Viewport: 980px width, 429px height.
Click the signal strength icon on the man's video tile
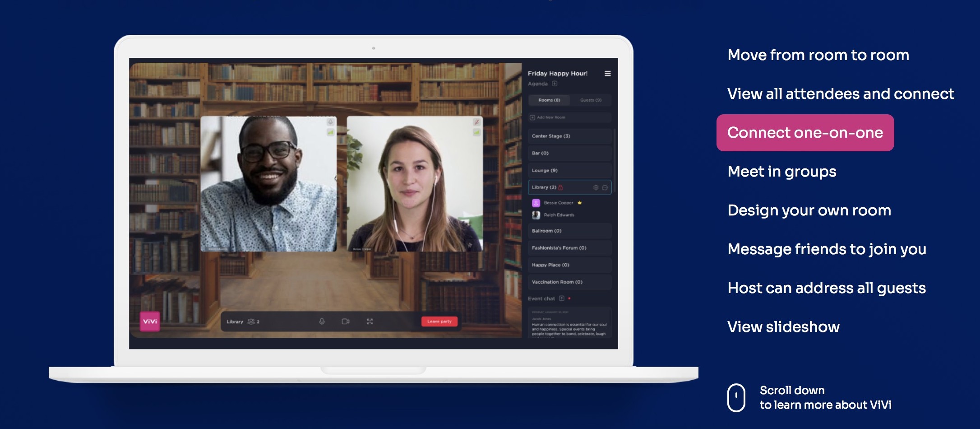coord(331,132)
